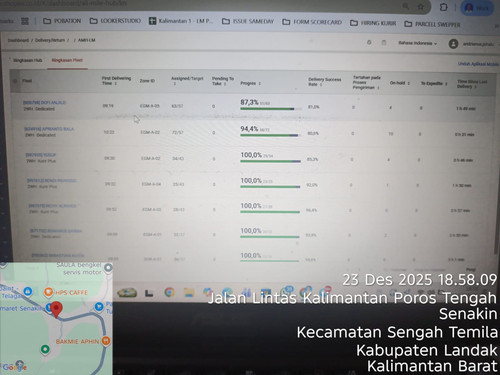Open the browser extensions puzzle icon
Screen dimensions: 500x375
pos(443,7)
